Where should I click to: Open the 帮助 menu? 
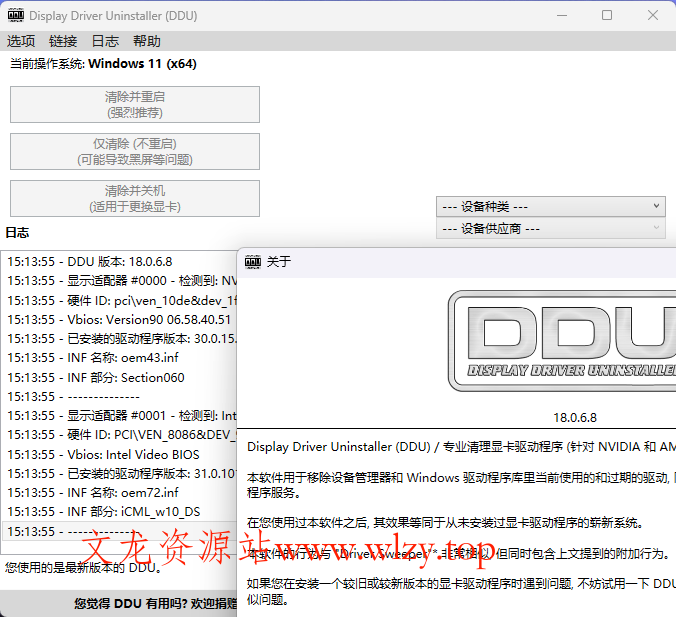pos(147,41)
